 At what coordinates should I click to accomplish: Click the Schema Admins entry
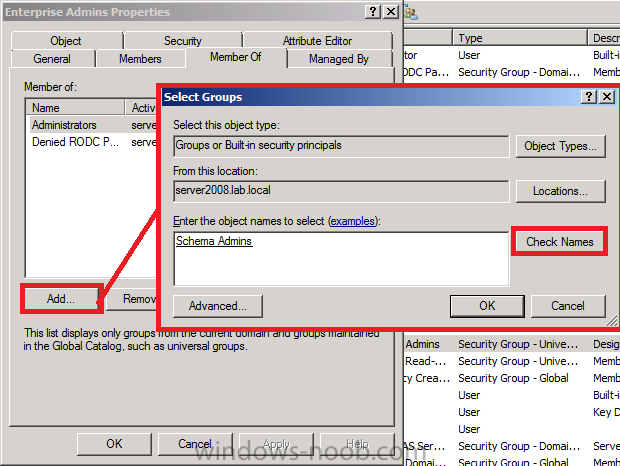click(214, 241)
